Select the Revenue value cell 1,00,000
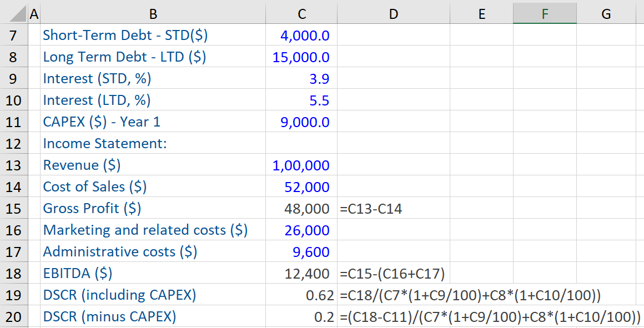This screenshot has width=644, height=328. tap(301, 165)
